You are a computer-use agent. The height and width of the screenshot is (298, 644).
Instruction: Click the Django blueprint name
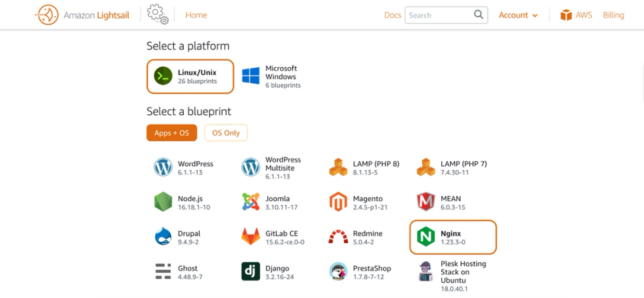click(x=277, y=268)
